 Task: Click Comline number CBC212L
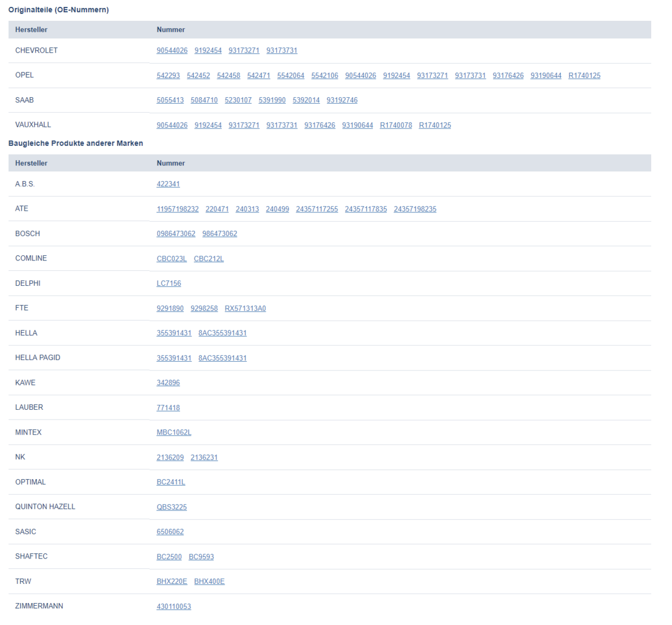(209, 259)
